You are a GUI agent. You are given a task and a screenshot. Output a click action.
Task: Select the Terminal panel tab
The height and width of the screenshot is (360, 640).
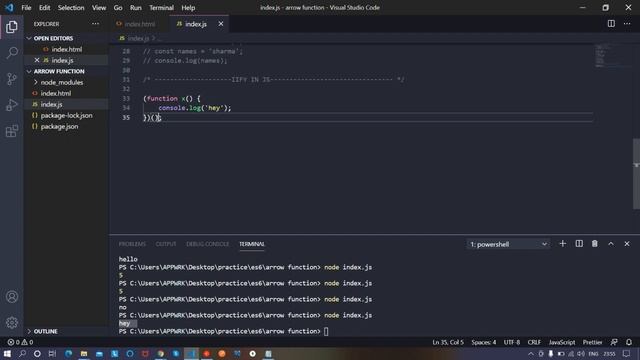click(x=252, y=244)
